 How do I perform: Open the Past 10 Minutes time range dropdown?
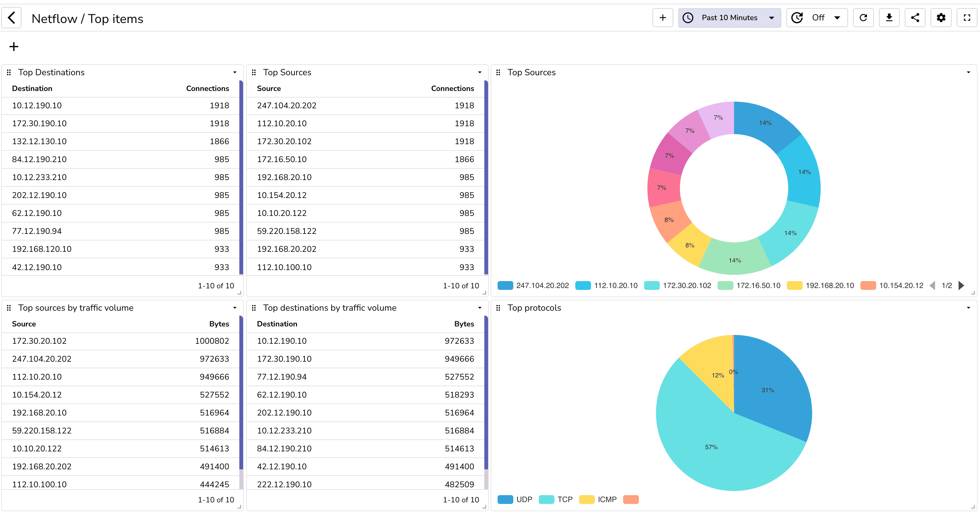[x=729, y=18]
